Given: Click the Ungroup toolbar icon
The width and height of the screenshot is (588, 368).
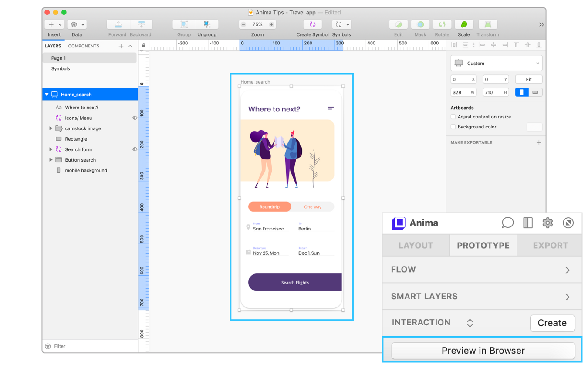Looking at the screenshot, I should click(x=207, y=25).
